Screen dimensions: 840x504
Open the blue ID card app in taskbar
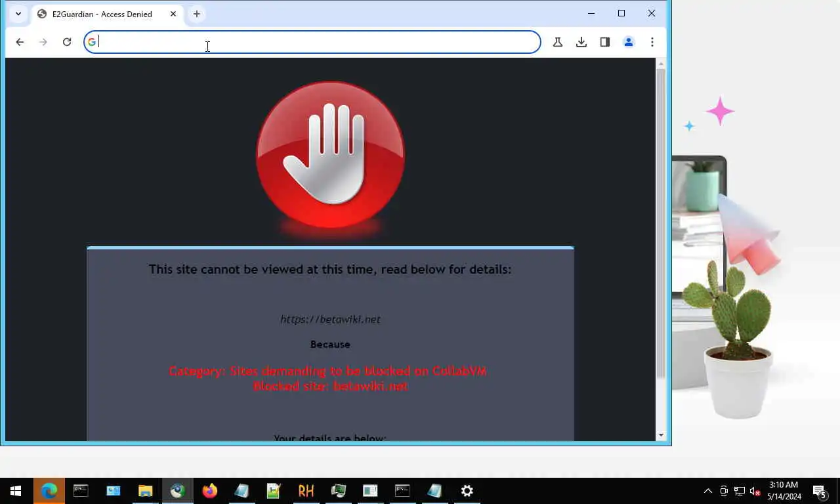pyautogui.click(x=113, y=491)
